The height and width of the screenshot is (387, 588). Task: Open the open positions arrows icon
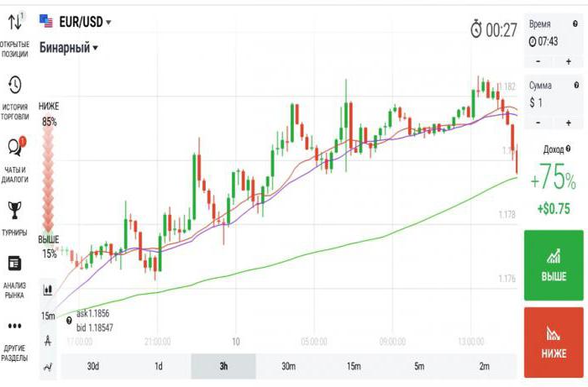pos(15,22)
